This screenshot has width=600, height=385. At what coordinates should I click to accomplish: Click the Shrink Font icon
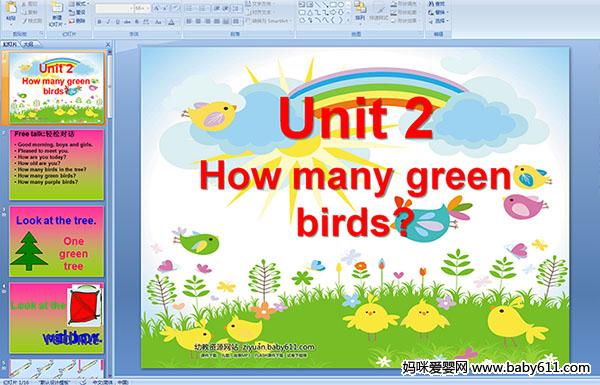click(x=165, y=8)
